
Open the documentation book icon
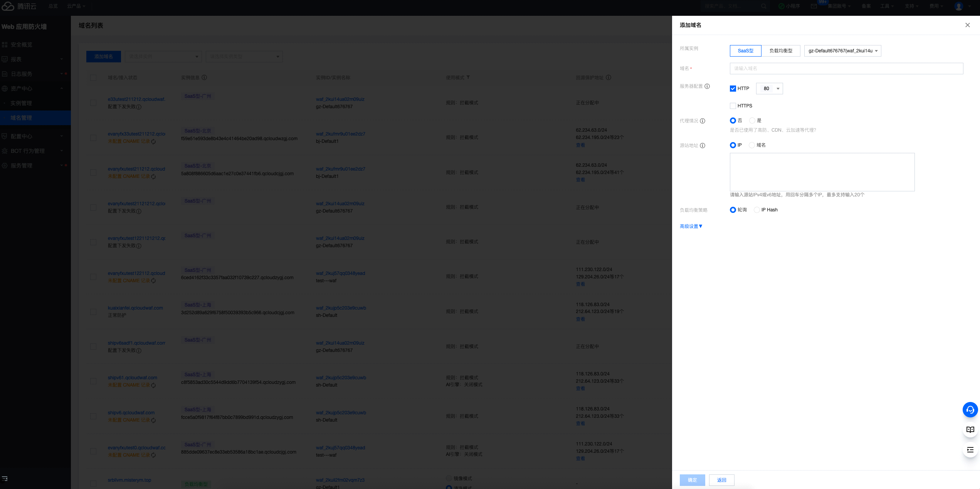[970, 430]
